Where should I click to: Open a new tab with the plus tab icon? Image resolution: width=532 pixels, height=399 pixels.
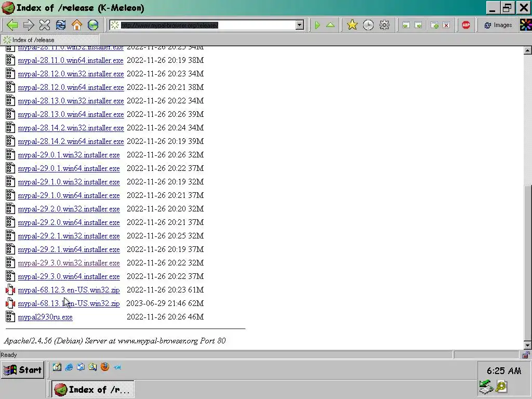434,25
